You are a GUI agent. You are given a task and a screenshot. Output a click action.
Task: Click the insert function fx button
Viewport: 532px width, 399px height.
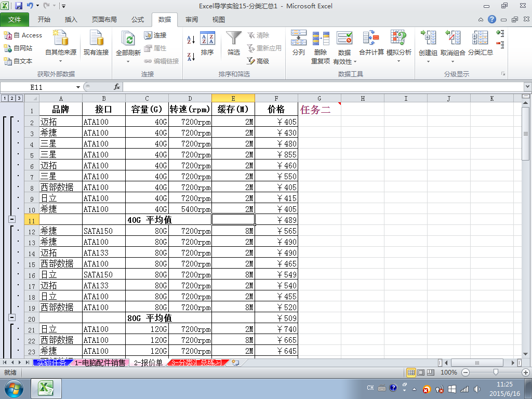tap(117, 87)
